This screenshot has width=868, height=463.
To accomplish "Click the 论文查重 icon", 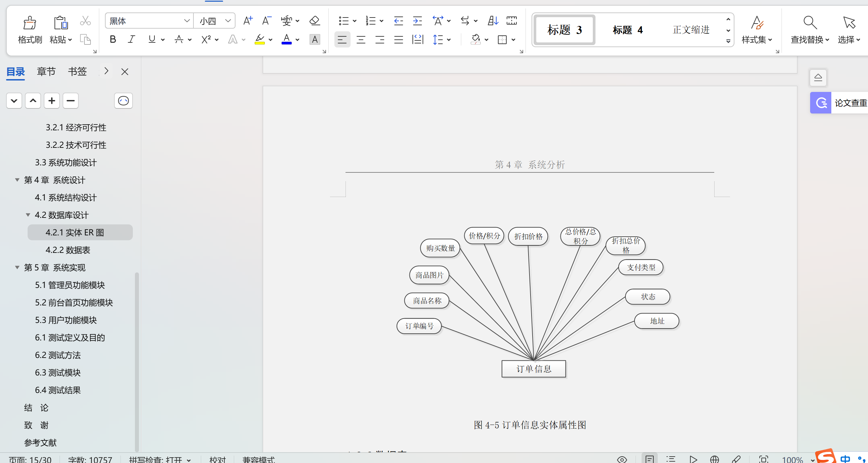I will [821, 102].
